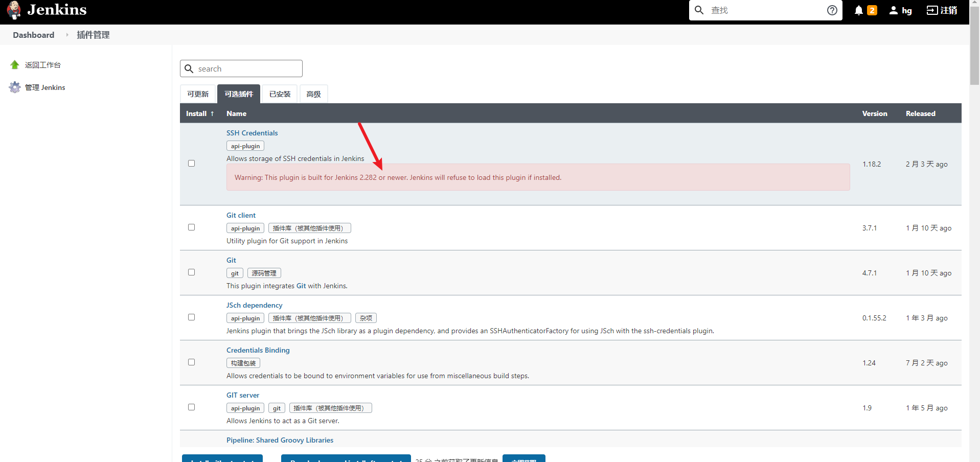Sort by the Version column header
The height and width of the screenshot is (462, 980).
pyautogui.click(x=875, y=113)
